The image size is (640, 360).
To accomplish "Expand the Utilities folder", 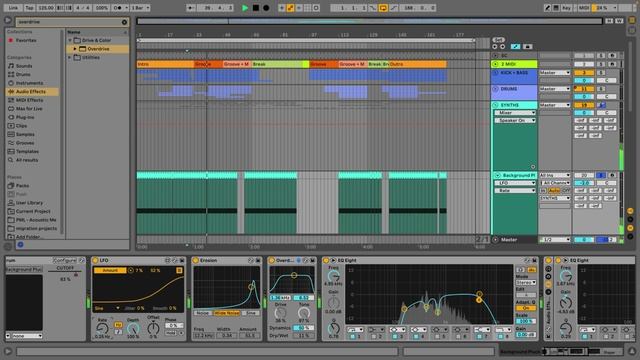I will click(70, 58).
